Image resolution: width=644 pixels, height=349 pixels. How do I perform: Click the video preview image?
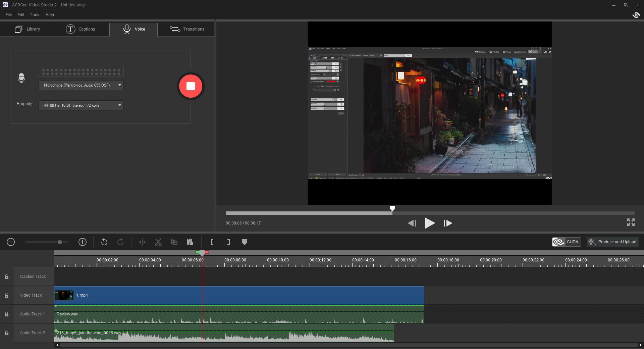[x=430, y=113]
